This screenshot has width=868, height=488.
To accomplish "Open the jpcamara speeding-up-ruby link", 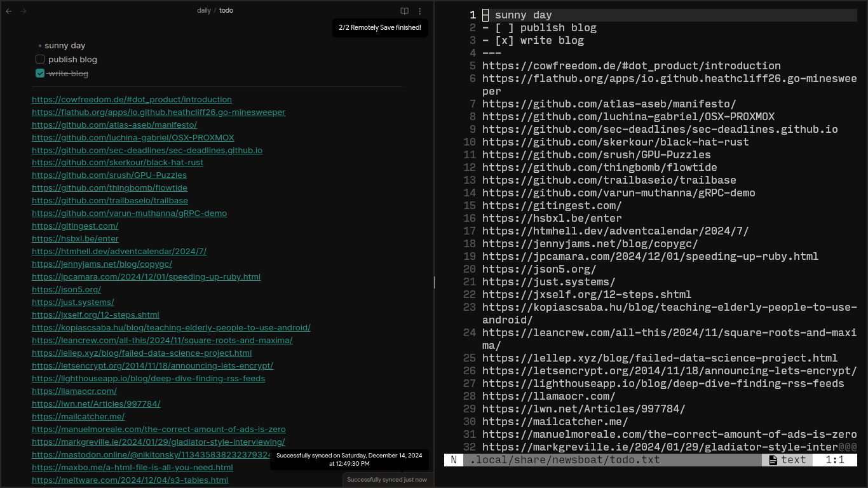I will tap(146, 276).
